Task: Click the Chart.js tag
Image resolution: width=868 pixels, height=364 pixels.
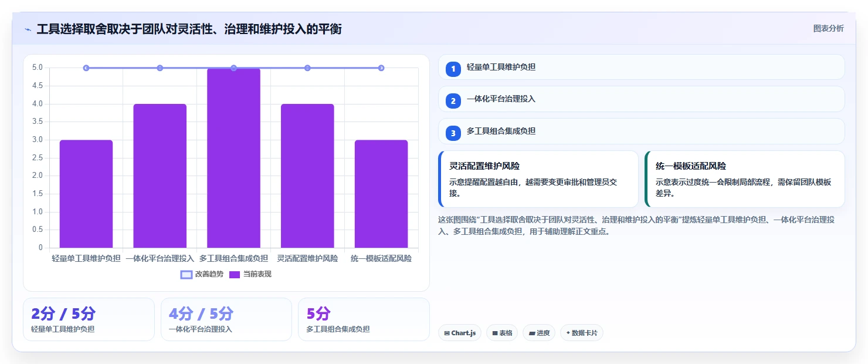Action: pyautogui.click(x=460, y=333)
